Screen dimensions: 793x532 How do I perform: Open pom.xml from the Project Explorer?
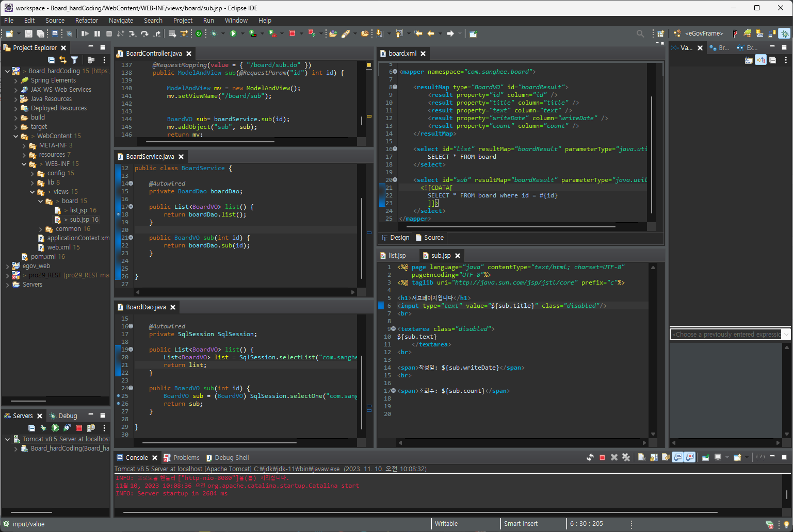point(43,257)
